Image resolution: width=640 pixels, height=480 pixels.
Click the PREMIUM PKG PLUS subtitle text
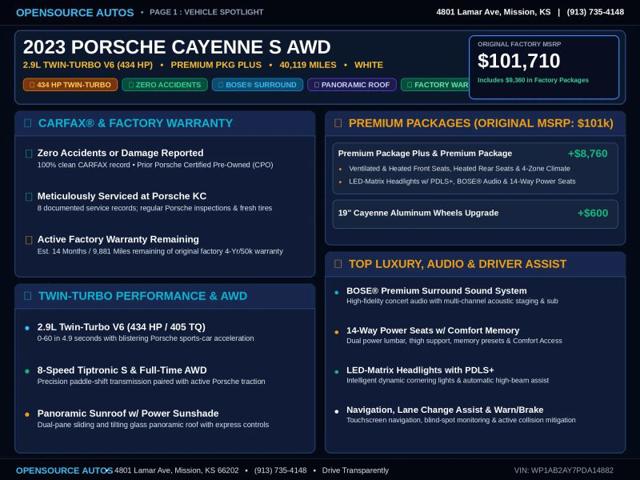tap(216, 65)
